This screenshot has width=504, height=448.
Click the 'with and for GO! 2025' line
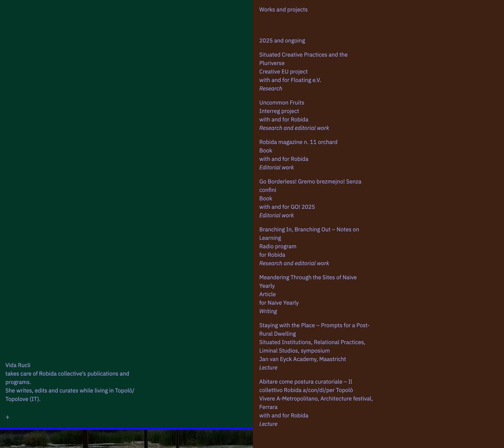287,207
